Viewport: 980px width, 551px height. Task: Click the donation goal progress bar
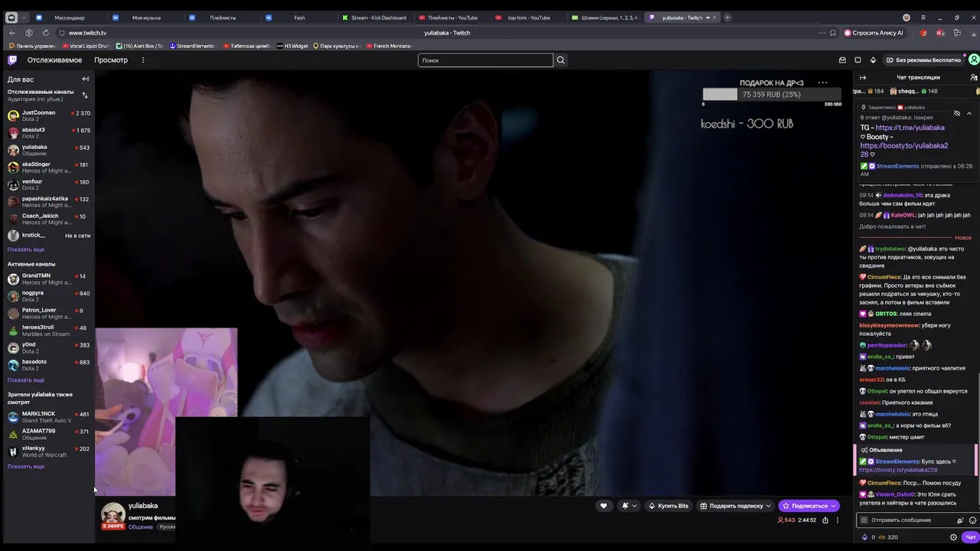pyautogui.click(x=772, y=94)
